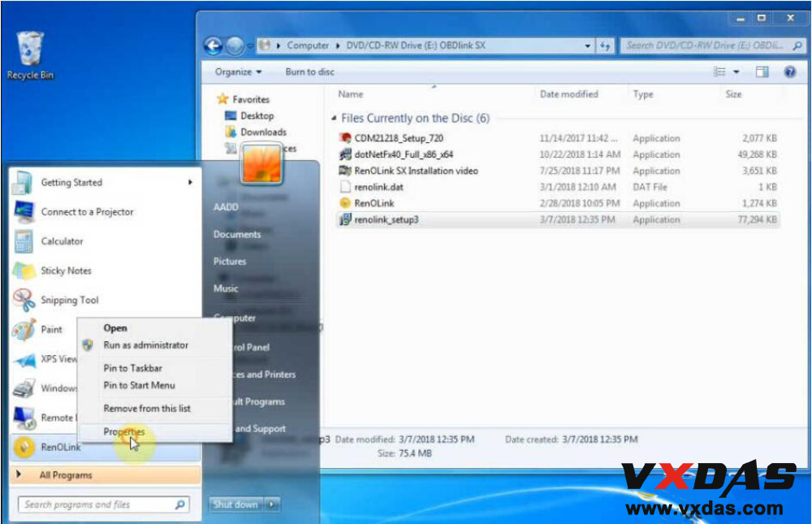Click the Explorer forward arrow button
812x524 pixels.
pyautogui.click(x=235, y=46)
